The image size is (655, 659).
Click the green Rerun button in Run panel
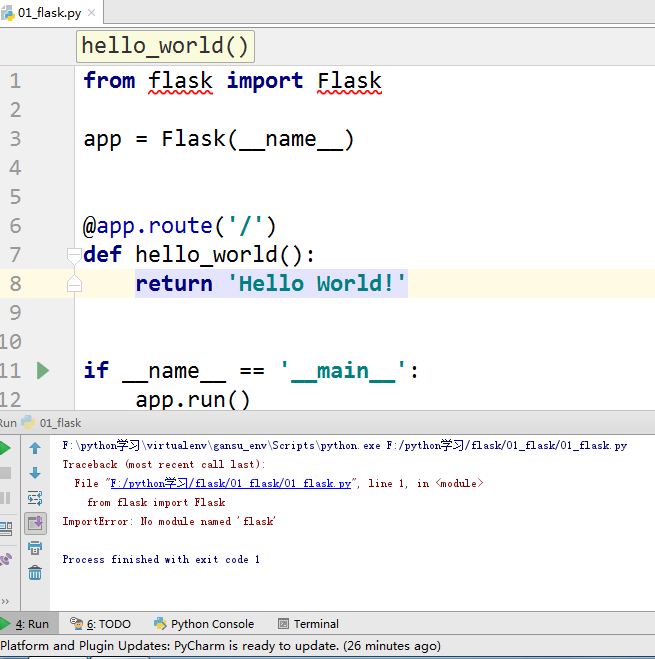pos(4,448)
